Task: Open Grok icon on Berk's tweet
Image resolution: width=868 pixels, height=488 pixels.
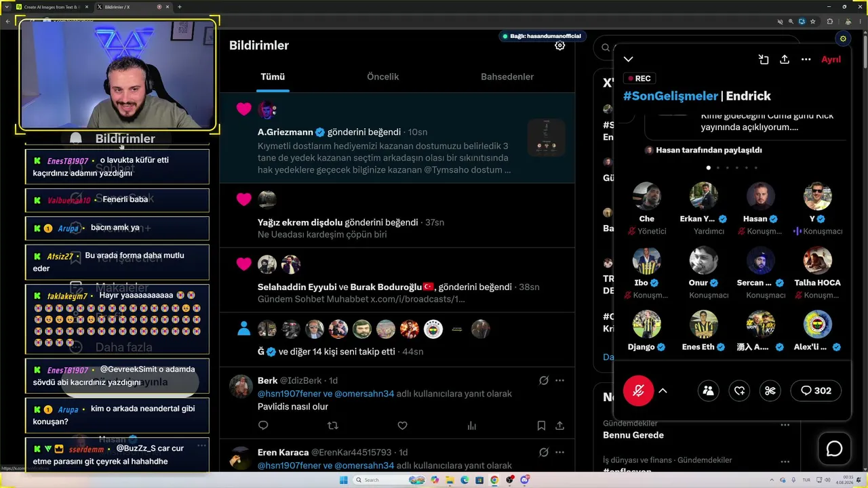Action: click(x=543, y=381)
